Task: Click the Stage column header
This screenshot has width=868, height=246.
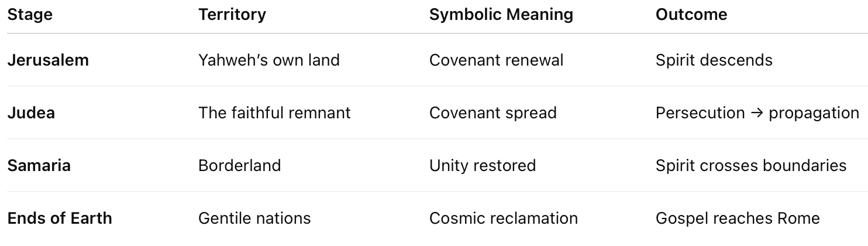Action: tap(30, 15)
